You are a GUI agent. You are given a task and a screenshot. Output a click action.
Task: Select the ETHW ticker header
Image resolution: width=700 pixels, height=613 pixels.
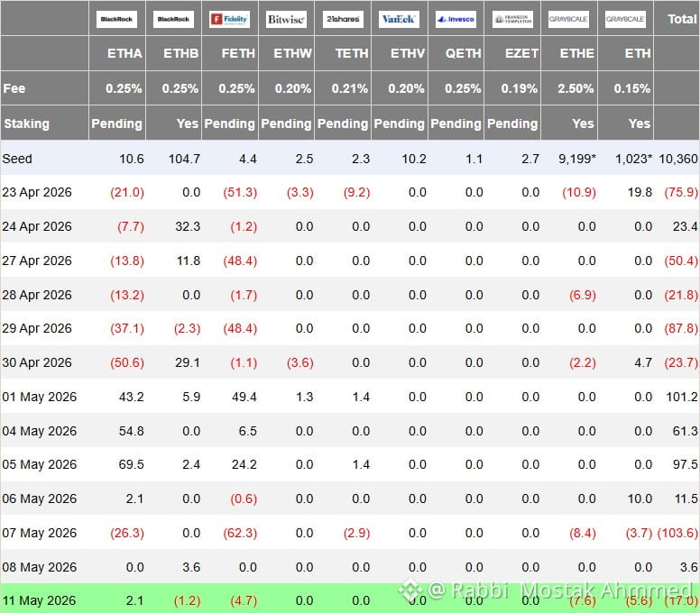click(293, 53)
